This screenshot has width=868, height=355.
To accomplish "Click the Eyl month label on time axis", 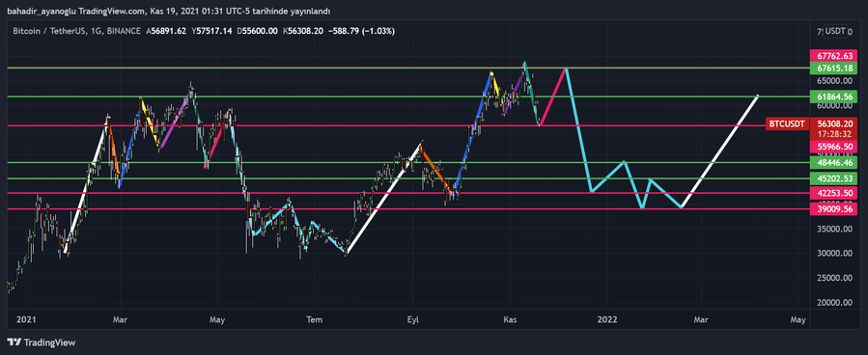I will click(412, 319).
